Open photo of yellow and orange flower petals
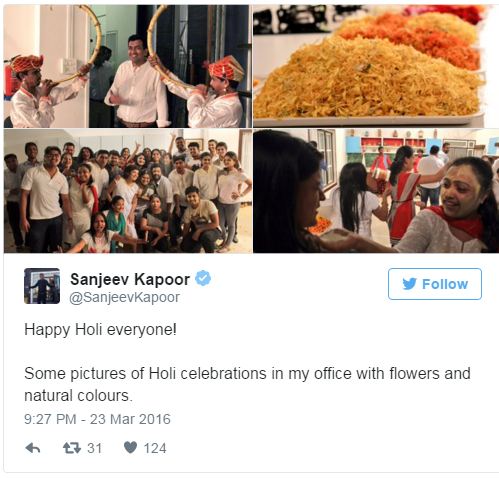The height and width of the screenshot is (478, 499). [x=376, y=66]
